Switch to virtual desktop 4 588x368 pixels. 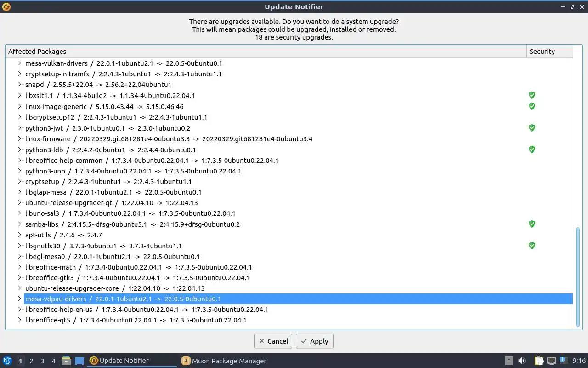[54, 361]
